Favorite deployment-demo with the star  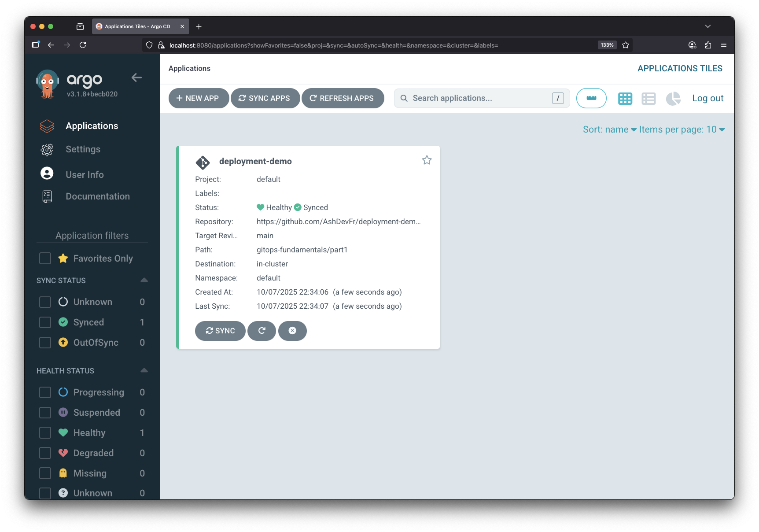(427, 160)
